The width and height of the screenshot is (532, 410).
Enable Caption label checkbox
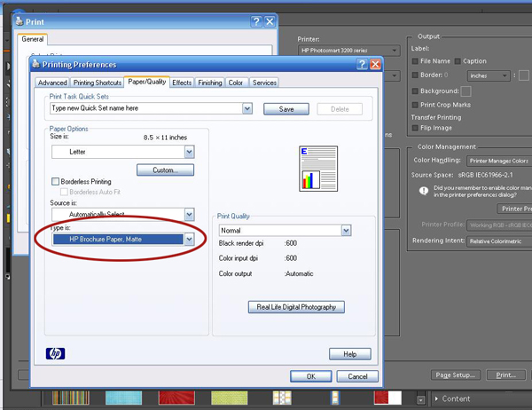pyautogui.click(x=458, y=61)
